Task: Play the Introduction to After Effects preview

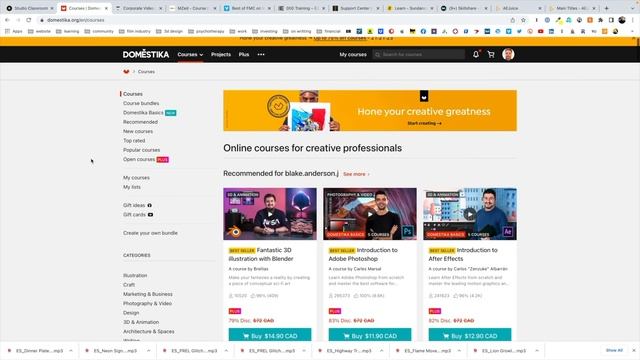Action: coord(470,214)
